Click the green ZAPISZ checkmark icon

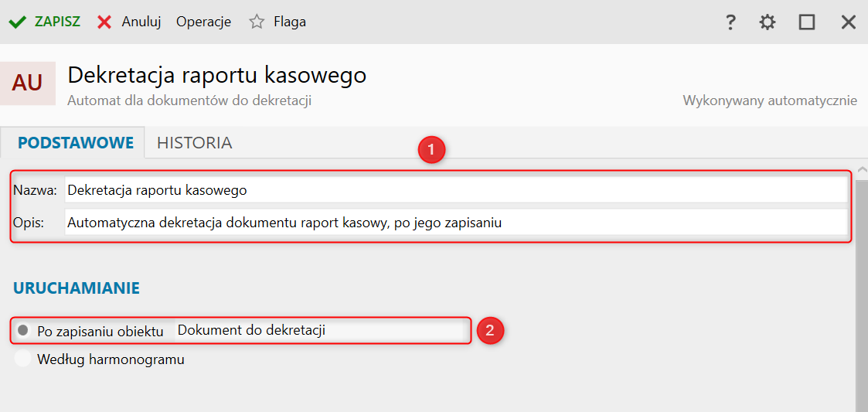[18, 22]
